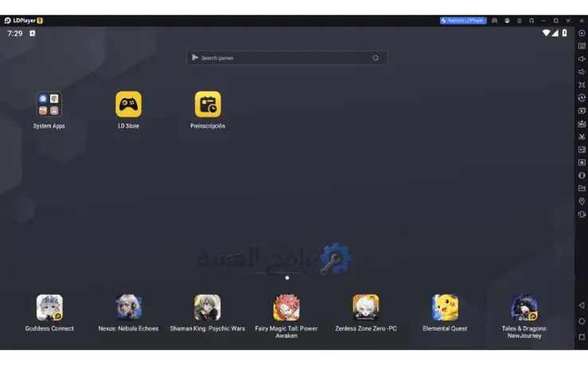
Task: Click the Search games field
Action: tap(287, 57)
